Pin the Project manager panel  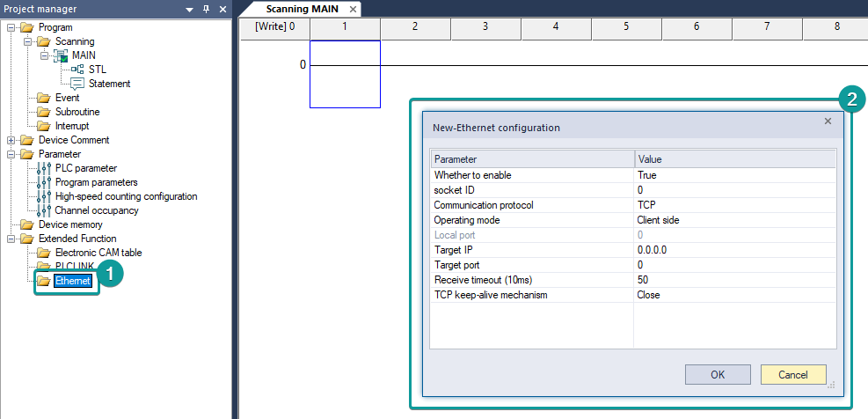pyautogui.click(x=207, y=9)
